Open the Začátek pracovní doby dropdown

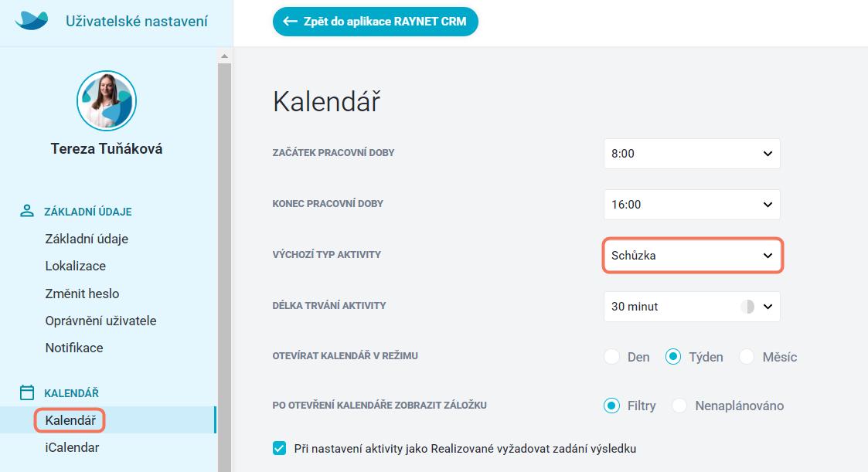pyautogui.click(x=692, y=154)
